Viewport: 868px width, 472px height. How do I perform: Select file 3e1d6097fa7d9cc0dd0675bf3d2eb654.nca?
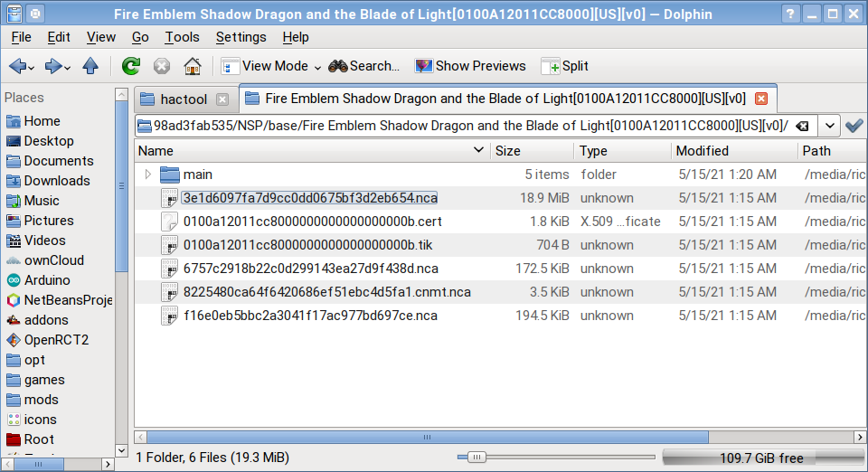(x=500, y=198)
